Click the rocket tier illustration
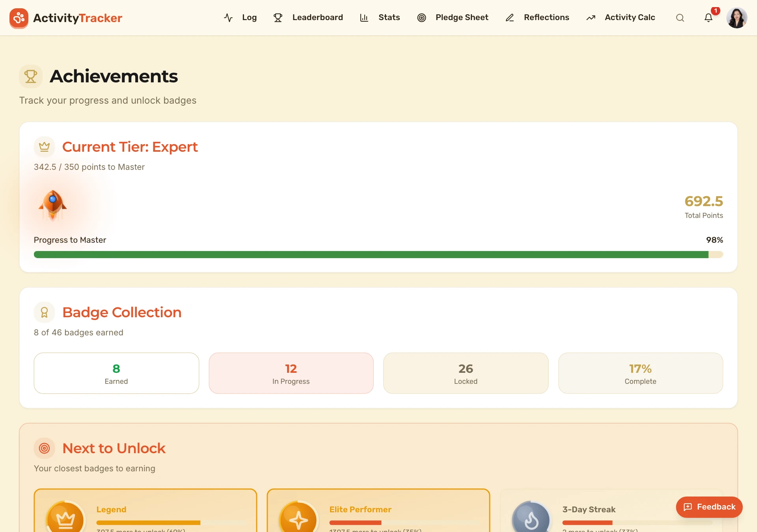Image resolution: width=757 pixels, height=532 pixels. pyautogui.click(x=52, y=205)
